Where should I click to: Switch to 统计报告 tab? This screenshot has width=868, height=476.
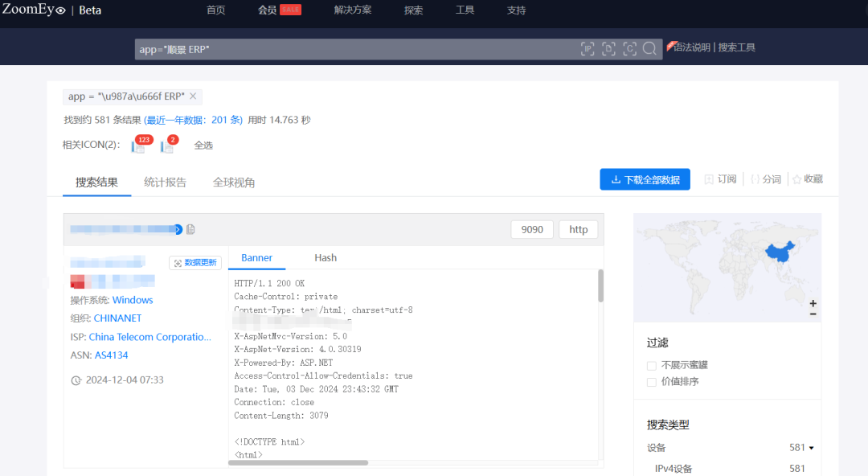[165, 183]
